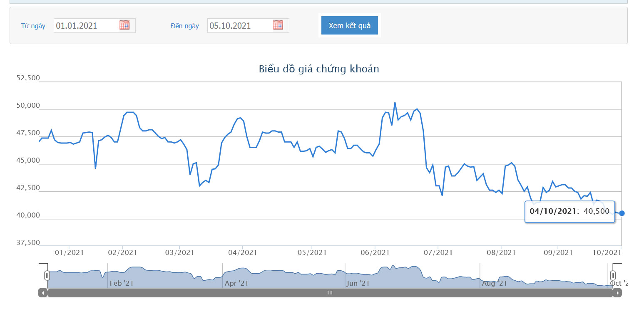
Task: Click the 04/10/2021 data point marker
Action: click(622, 213)
